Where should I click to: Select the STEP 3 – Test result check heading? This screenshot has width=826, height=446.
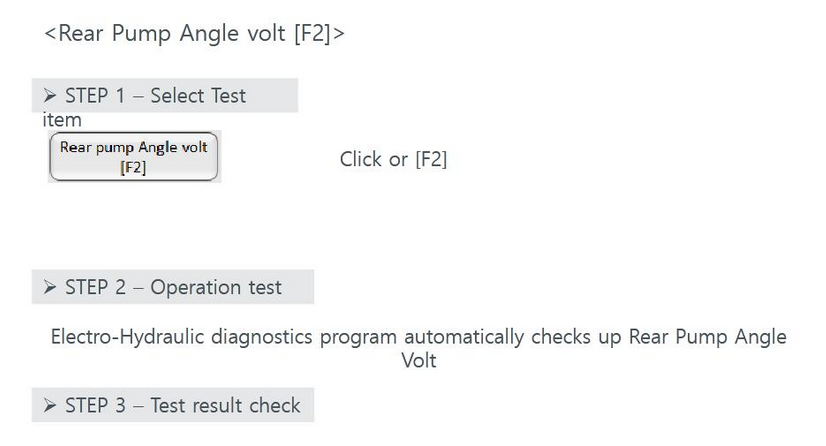click(x=173, y=405)
